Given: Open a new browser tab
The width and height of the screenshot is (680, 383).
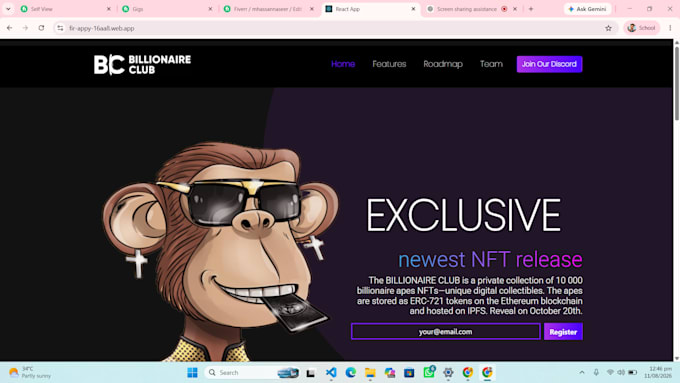Looking at the screenshot, I should coord(531,9).
